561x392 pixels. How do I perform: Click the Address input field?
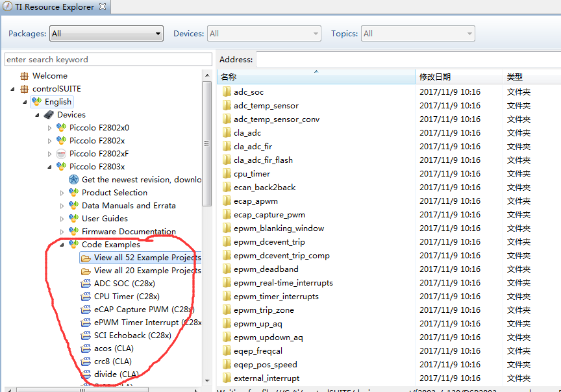pos(408,59)
